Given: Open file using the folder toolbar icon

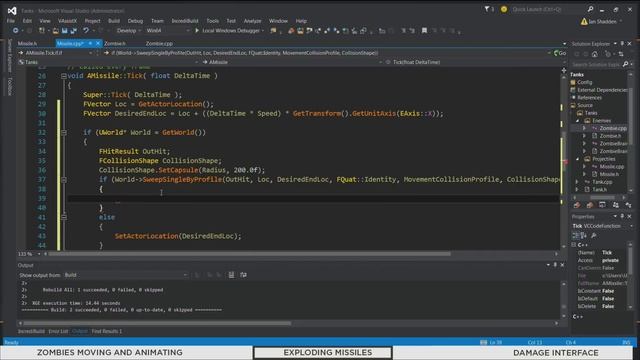Looking at the screenshot, I should click(x=55, y=31).
